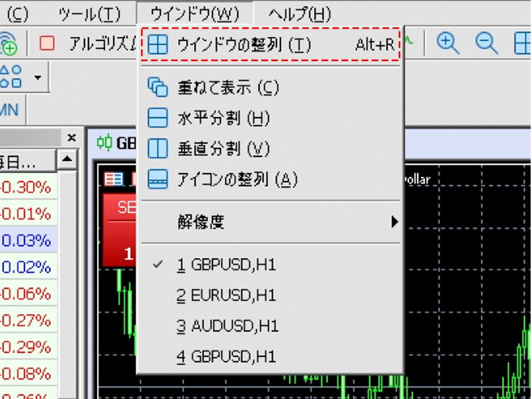Switch to window 3 AUDUSD,H1
Image resolution: width=532 pixels, height=399 pixels.
[x=271, y=326]
